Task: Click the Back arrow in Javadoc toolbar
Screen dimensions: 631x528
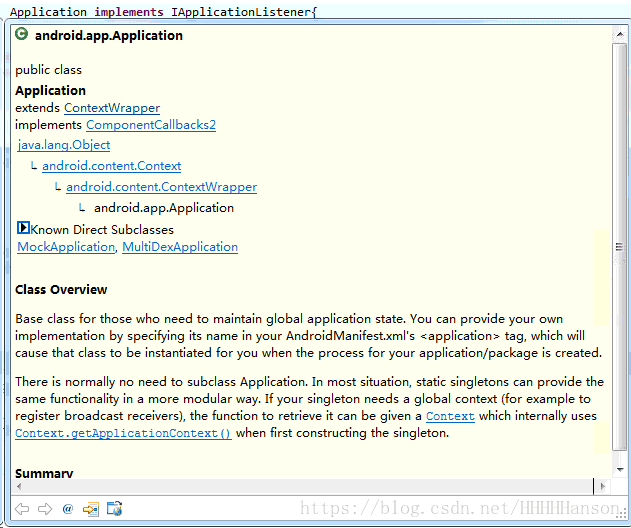Action: pyautogui.click(x=22, y=509)
